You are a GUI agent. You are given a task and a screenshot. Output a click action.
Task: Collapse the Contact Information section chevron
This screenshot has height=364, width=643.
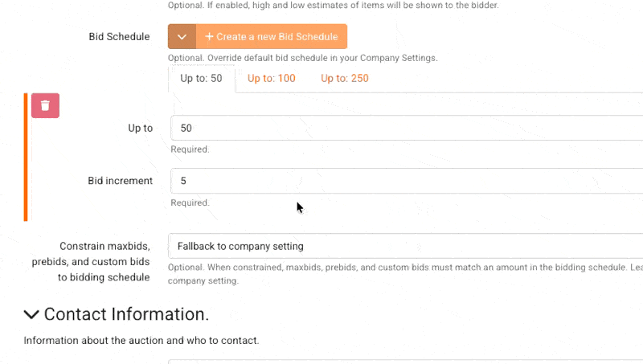click(x=31, y=314)
